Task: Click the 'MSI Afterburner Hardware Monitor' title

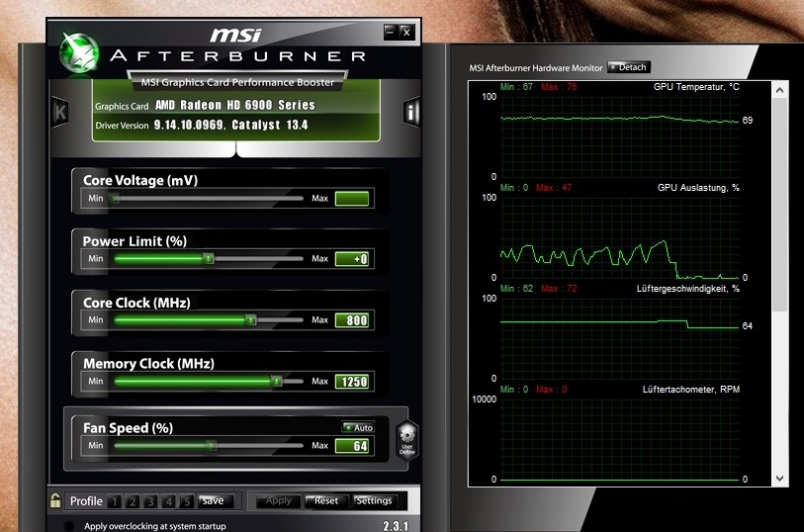Action: [x=535, y=67]
